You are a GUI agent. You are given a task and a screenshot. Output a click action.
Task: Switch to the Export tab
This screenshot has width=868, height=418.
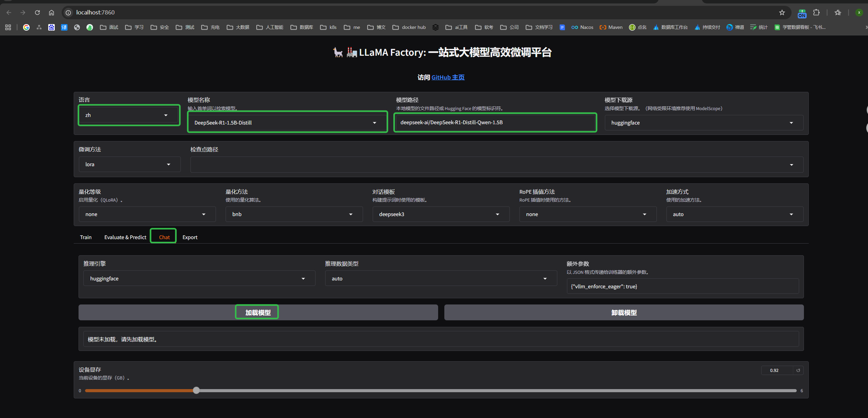point(190,237)
